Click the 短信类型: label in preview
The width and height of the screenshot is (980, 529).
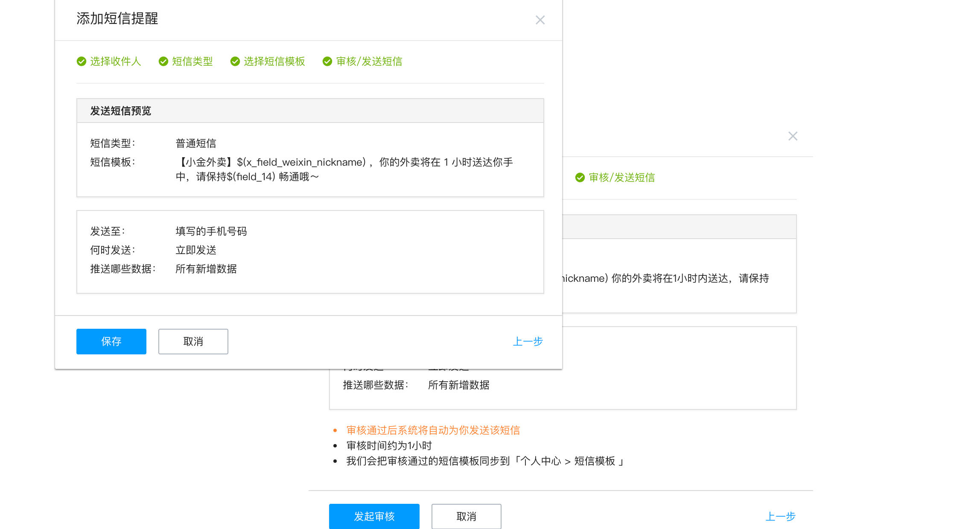point(113,143)
